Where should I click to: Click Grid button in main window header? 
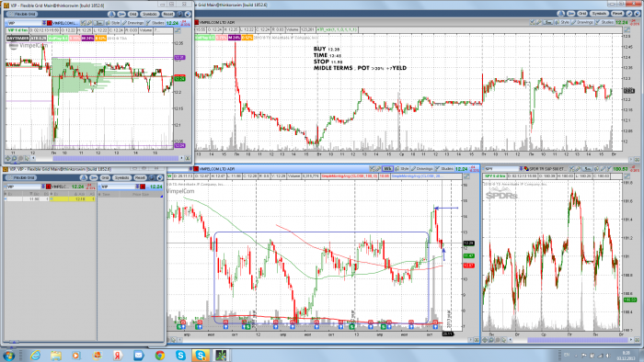(x=582, y=14)
